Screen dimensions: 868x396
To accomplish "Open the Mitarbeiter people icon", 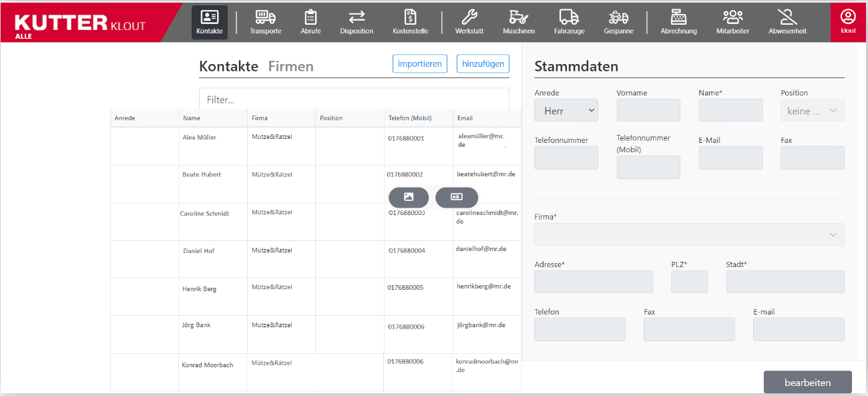I will [x=732, y=17].
